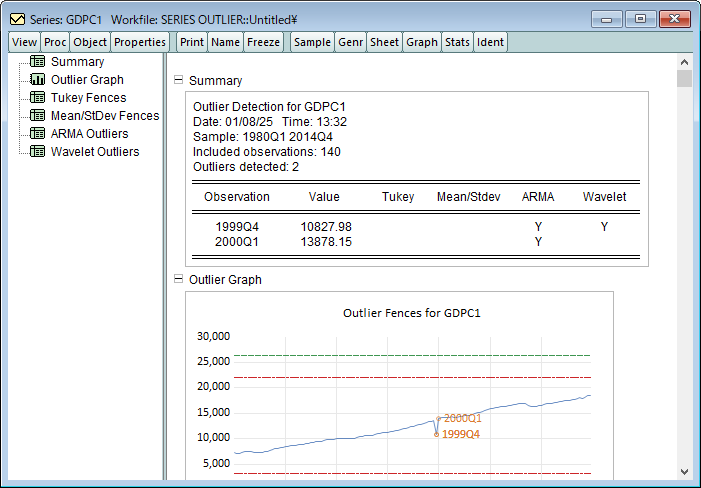Click the Freeze button
The width and height of the screenshot is (701, 488).
[263, 42]
